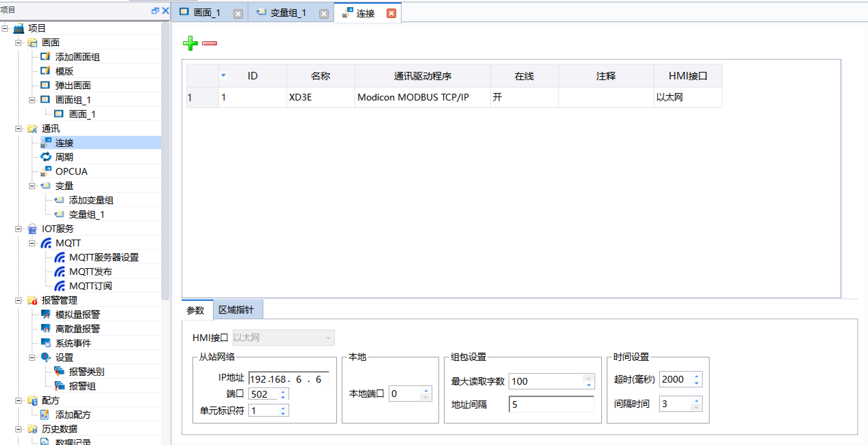Viewport: 868px width, 445px height.
Task: Click the 添加变量组 icon
Action: coord(59,200)
